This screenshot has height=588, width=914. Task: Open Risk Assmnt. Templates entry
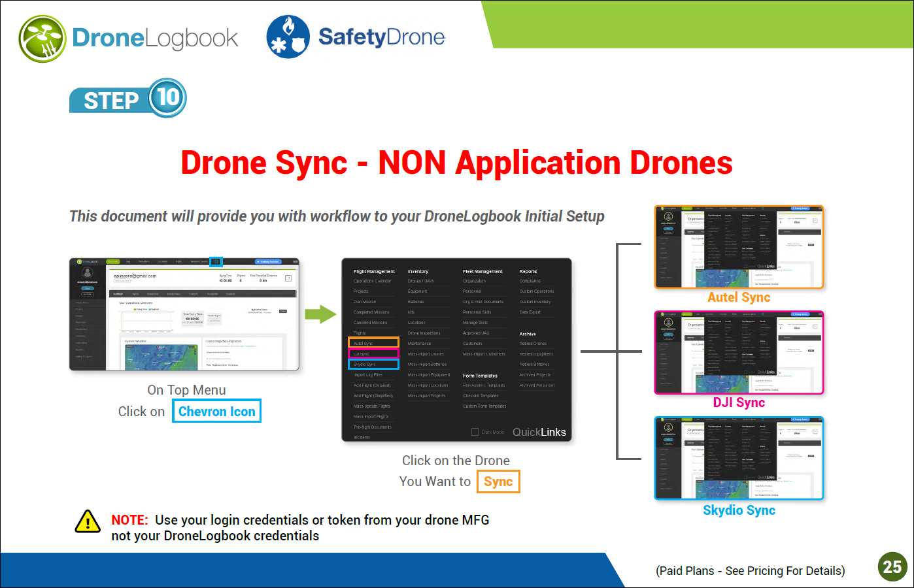[x=484, y=385]
